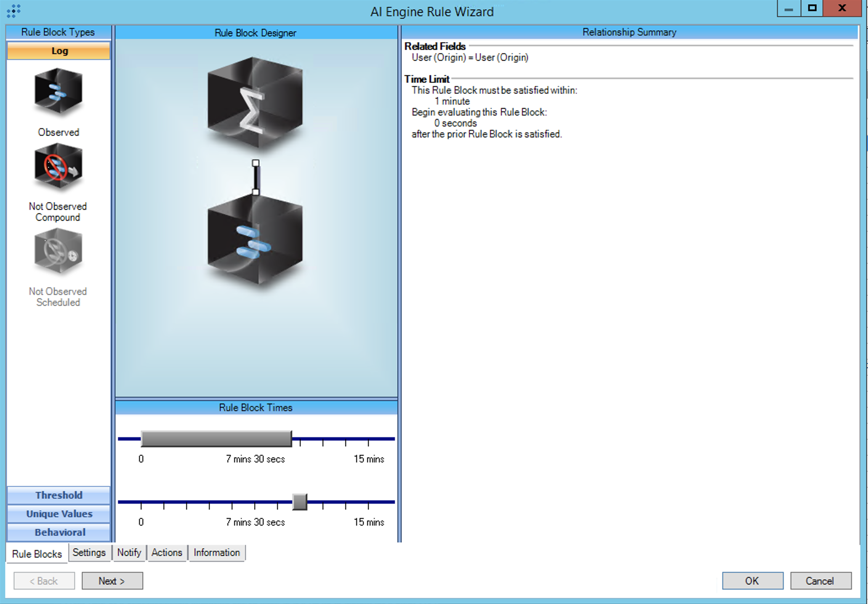Image resolution: width=868 pixels, height=604 pixels.
Task: Click the link connector between rule blocks
Action: pos(256,177)
